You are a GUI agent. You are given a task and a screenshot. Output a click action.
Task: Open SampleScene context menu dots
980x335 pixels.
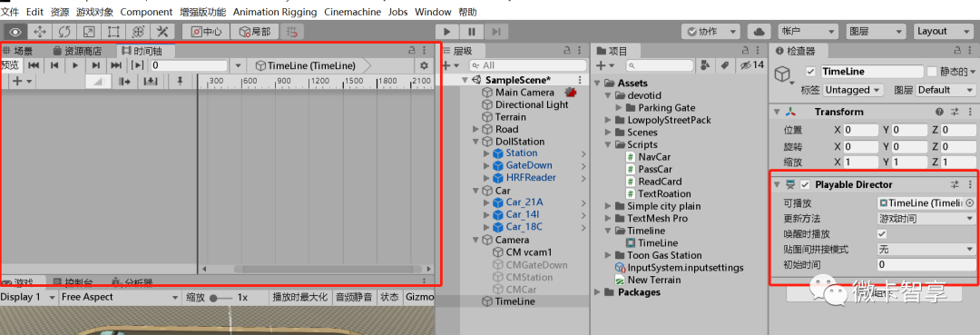click(580, 80)
